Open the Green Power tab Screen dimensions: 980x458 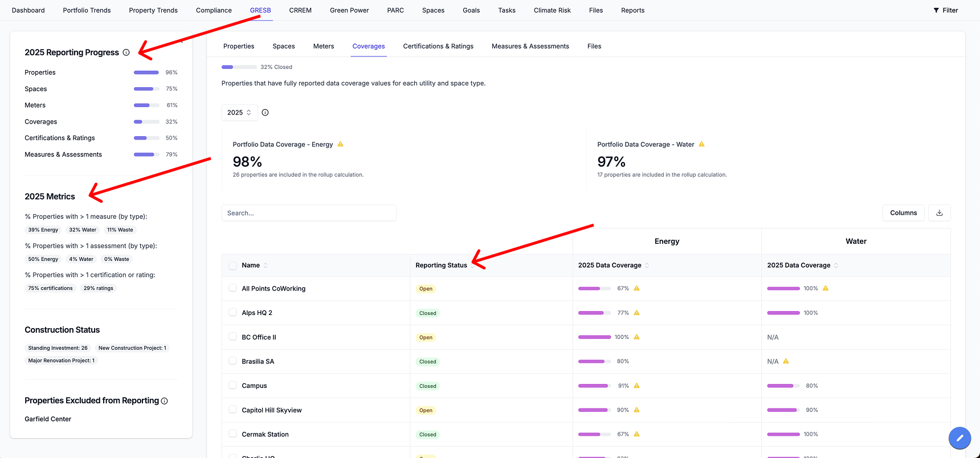point(349,10)
